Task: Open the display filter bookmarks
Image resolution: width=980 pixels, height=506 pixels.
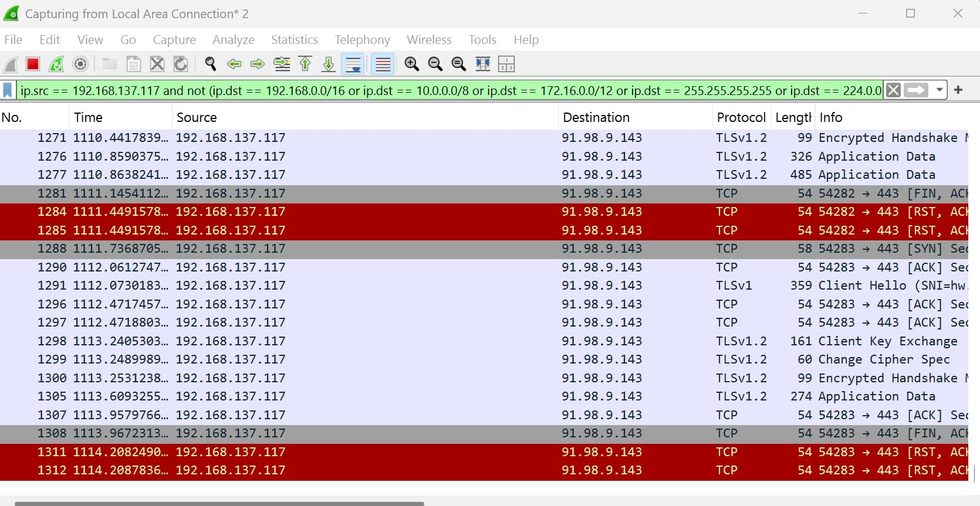Action: click(x=8, y=90)
